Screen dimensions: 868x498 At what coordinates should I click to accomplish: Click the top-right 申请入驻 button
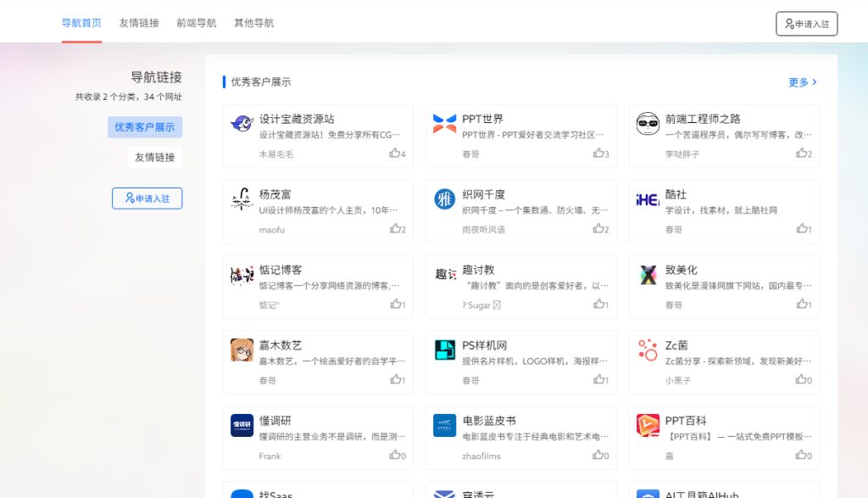[807, 24]
